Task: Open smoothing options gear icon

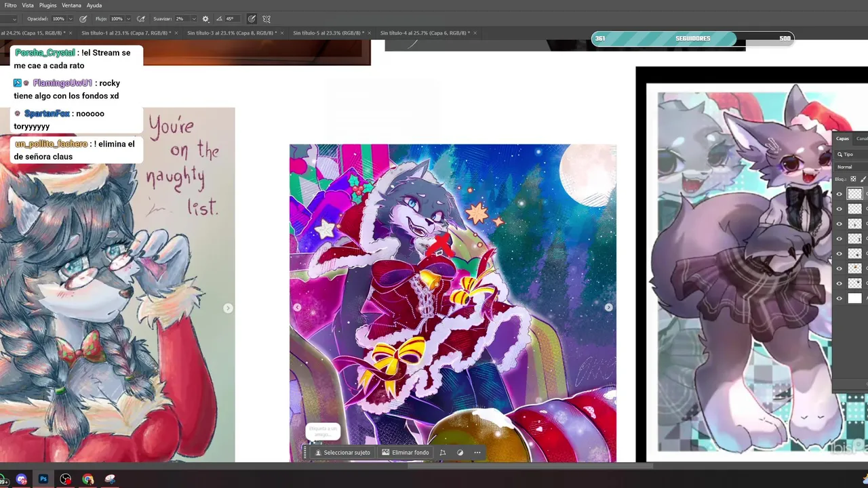Action: coord(205,19)
